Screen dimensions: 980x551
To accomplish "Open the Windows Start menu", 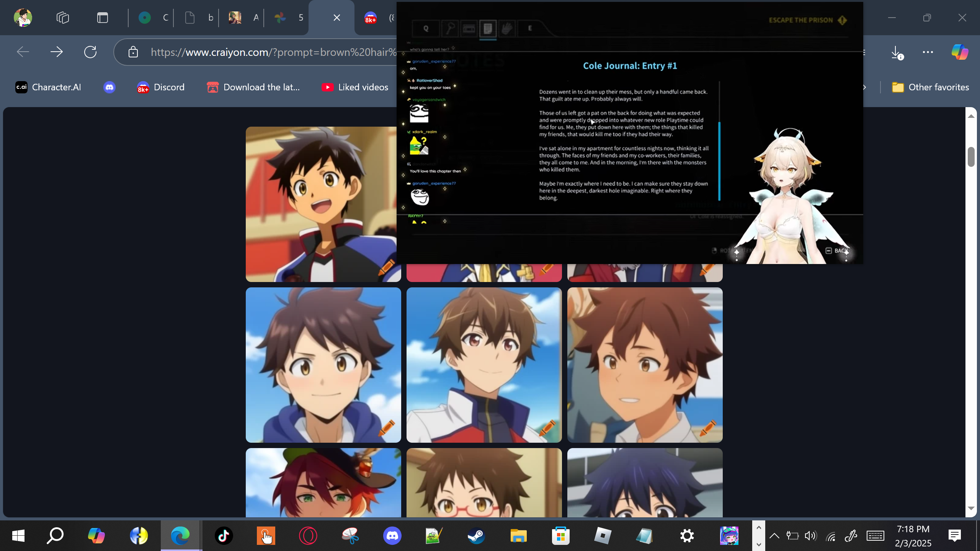I will (x=18, y=536).
